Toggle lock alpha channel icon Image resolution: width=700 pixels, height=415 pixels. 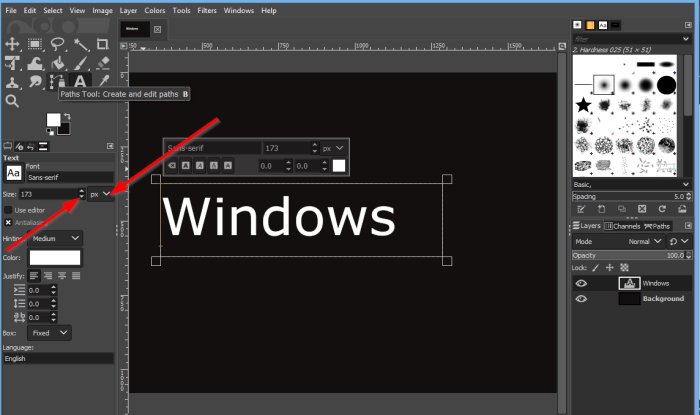(x=624, y=268)
